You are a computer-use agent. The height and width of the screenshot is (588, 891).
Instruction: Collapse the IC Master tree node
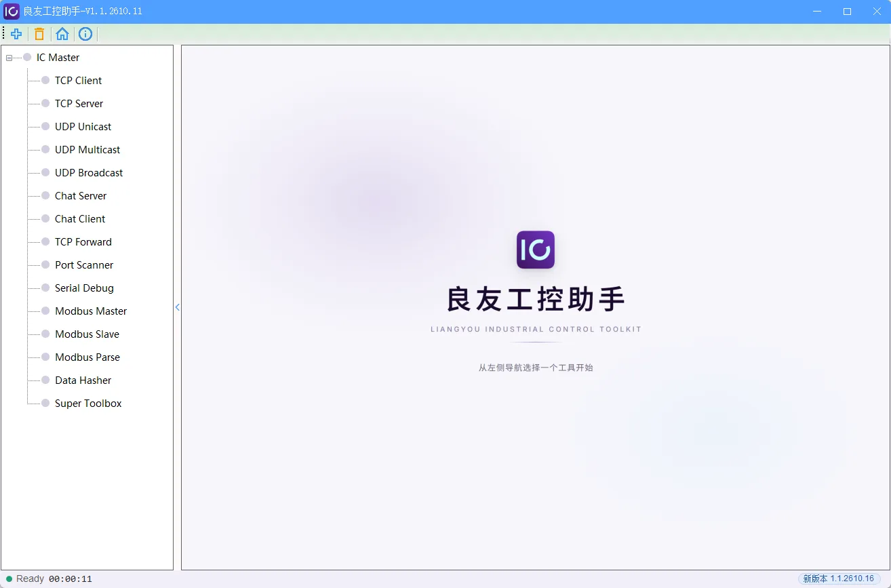(9, 58)
